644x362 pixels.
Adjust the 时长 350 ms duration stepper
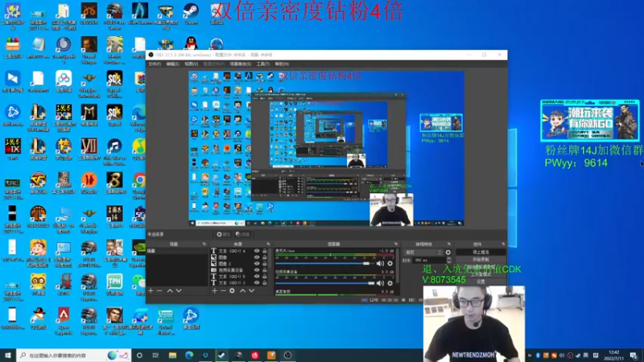(x=448, y=260)
